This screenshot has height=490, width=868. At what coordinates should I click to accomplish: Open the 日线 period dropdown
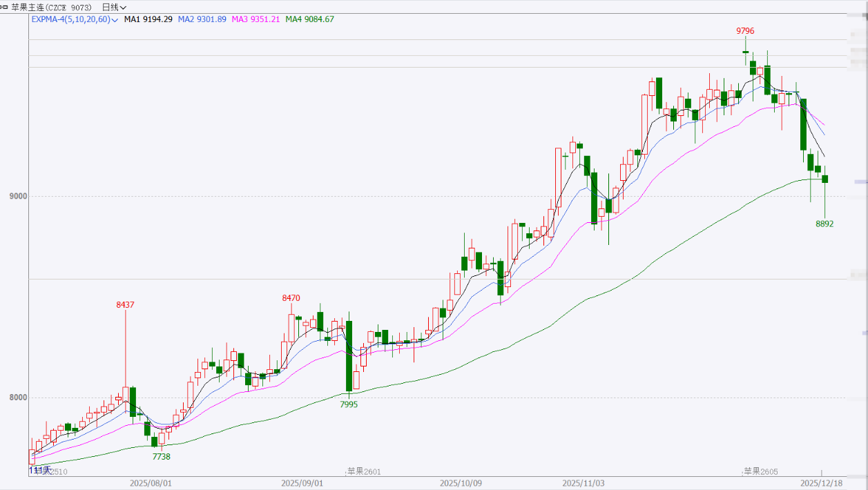(114, 7)
